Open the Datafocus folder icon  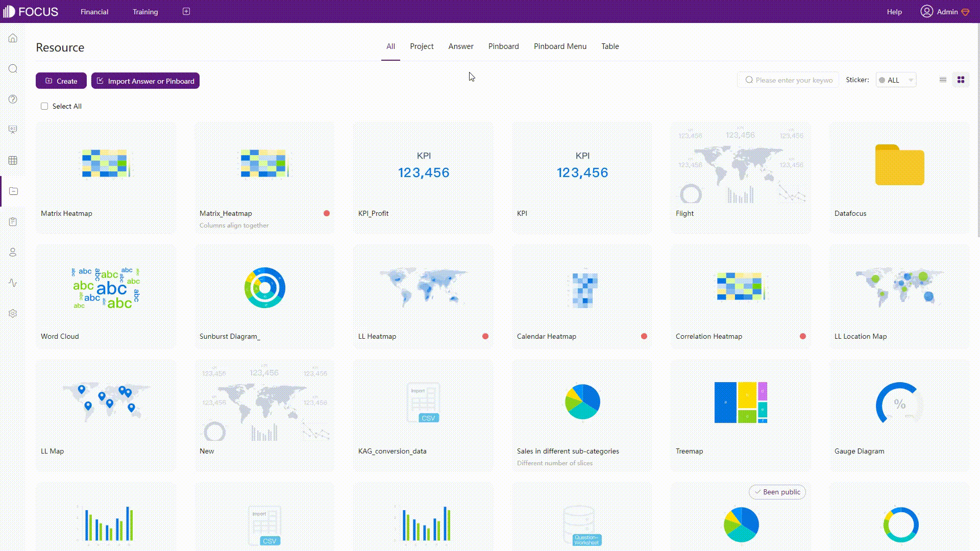899,165
